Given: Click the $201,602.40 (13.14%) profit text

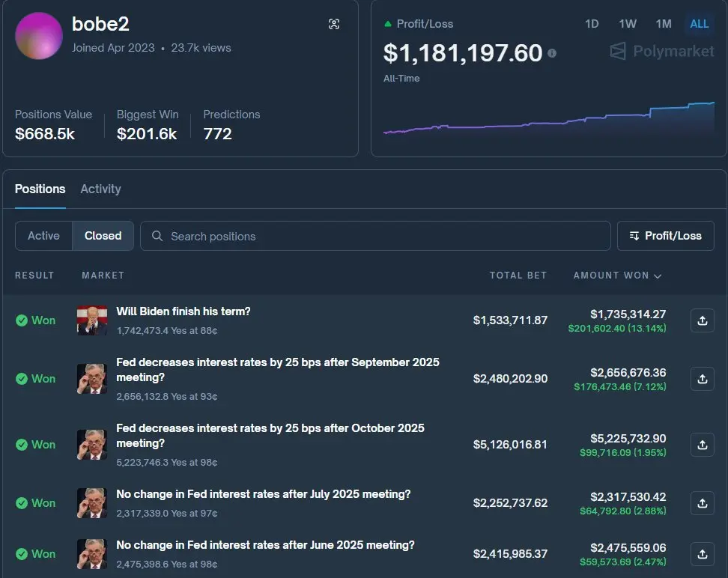Looking at the screenshot, I should pyautogui.click(x=617, y=328).
